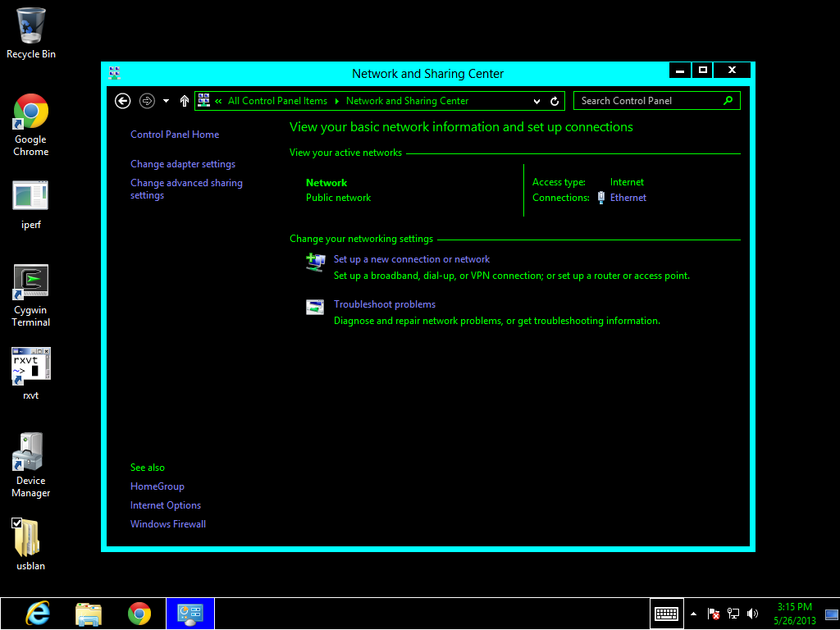Viewport: 840px width, 630px height.
Task: Open Windows Firewall under See also
Action: click(167, 524)
